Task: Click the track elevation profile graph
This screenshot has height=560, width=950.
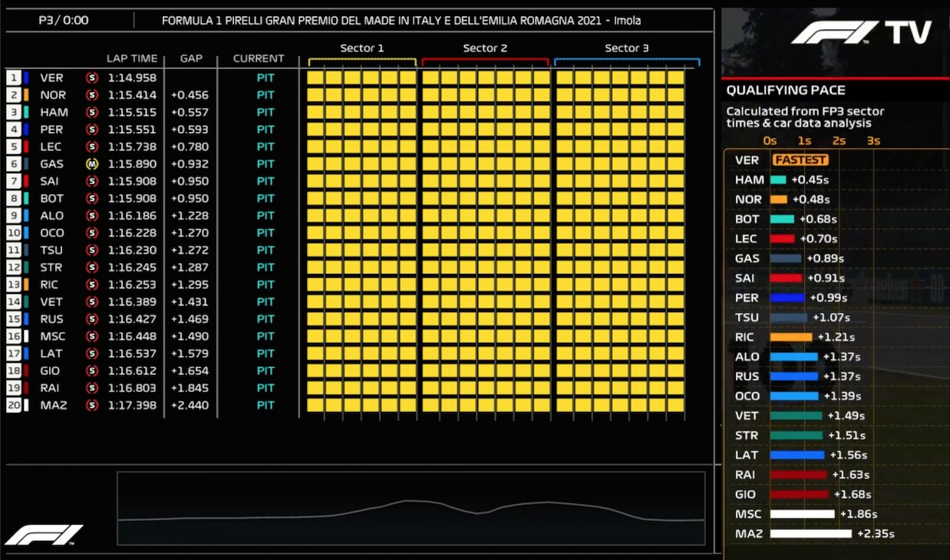Action: (x=411, y=510)
